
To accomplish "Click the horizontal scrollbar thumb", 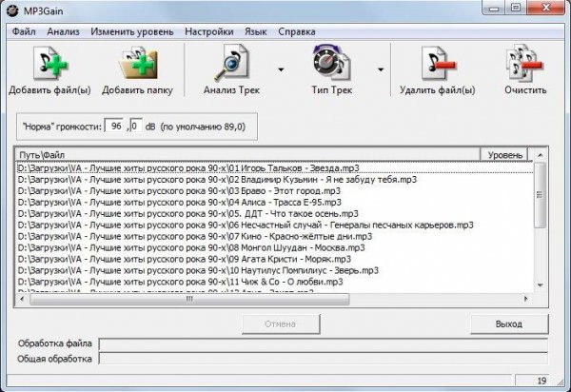I will [189, 299].
